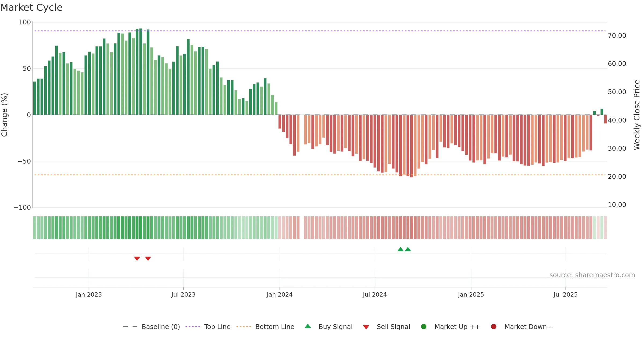644x362 pixels.
Task: Click the Jan 2023 x-axis label
Action: [89, 294]
